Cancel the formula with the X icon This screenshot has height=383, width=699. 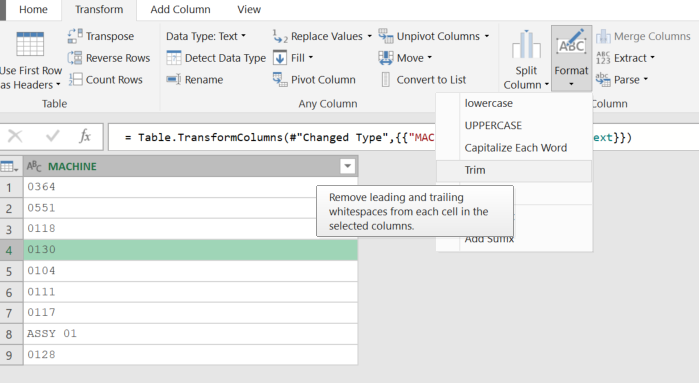(15, 136)
